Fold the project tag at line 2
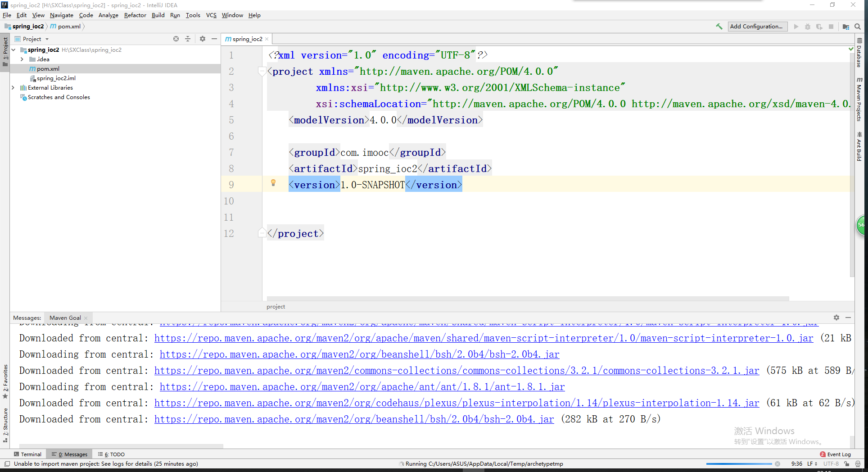This screenshot has height=472, width=868. pos(262,71)
